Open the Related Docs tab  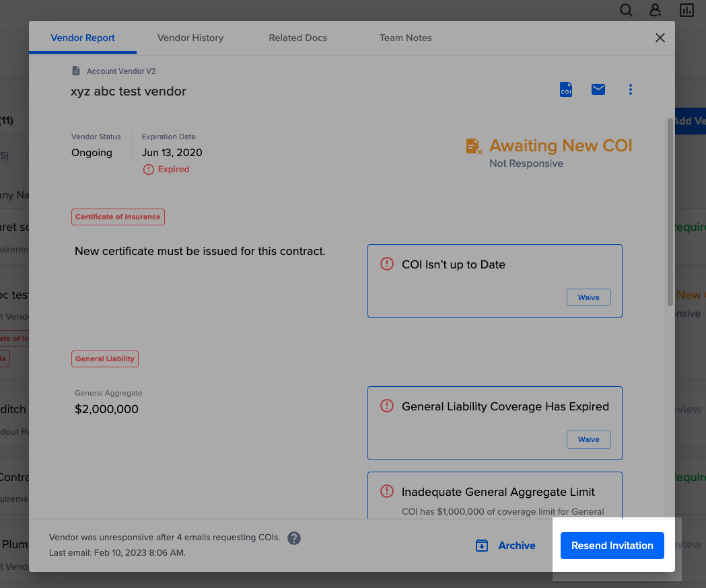[x=297, y=38]
